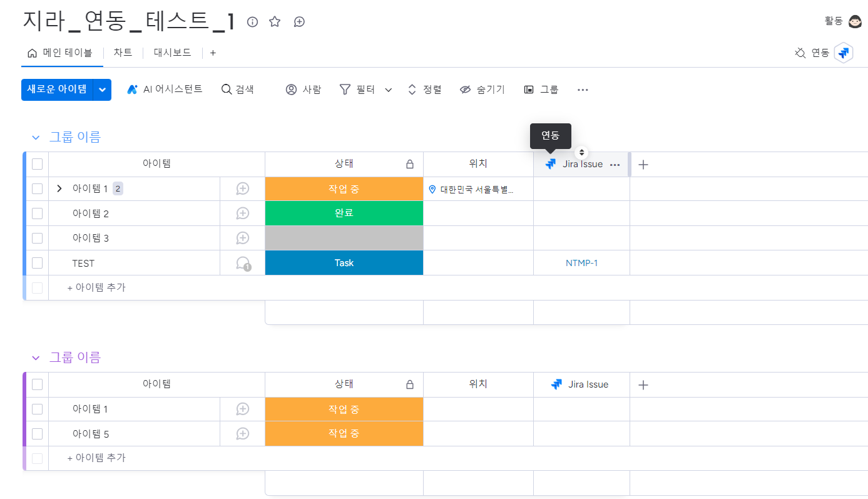Image resolution: width=868 pixels, height=499 pixels.
Task: Set empty gray status of 아이템 3
Action: [x=344, y=238]
